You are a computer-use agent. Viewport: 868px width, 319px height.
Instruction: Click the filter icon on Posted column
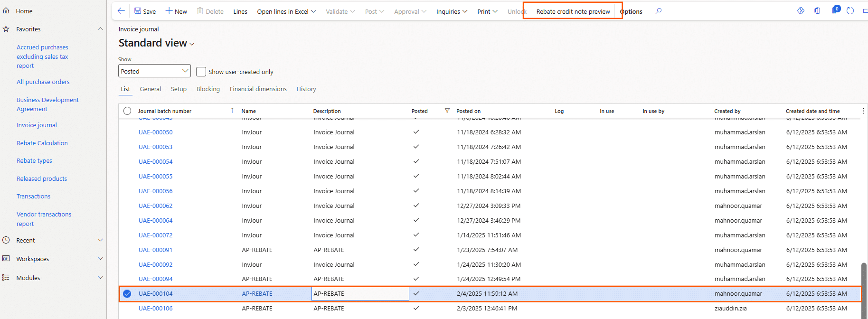pyautogui.click(x=447, y=111)
